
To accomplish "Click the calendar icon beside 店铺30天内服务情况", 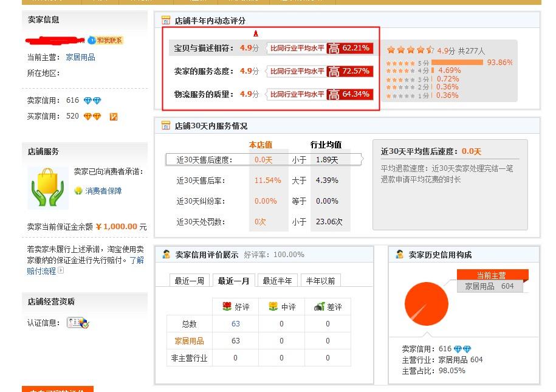I will click(166, 126).
